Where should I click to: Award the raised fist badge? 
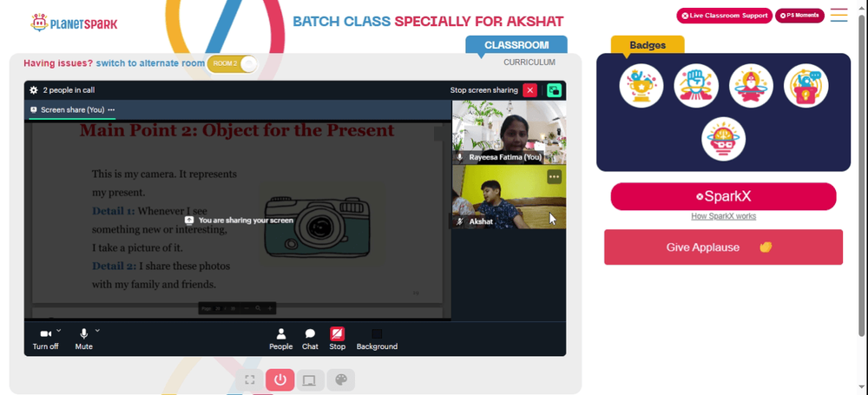696,86
